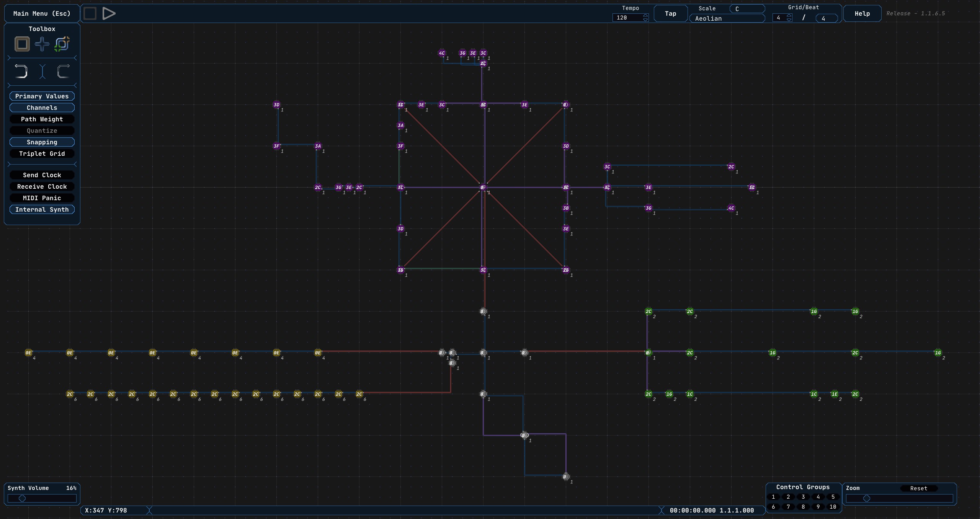Increase tempo with the up stepper arrow

click(645, 16)
